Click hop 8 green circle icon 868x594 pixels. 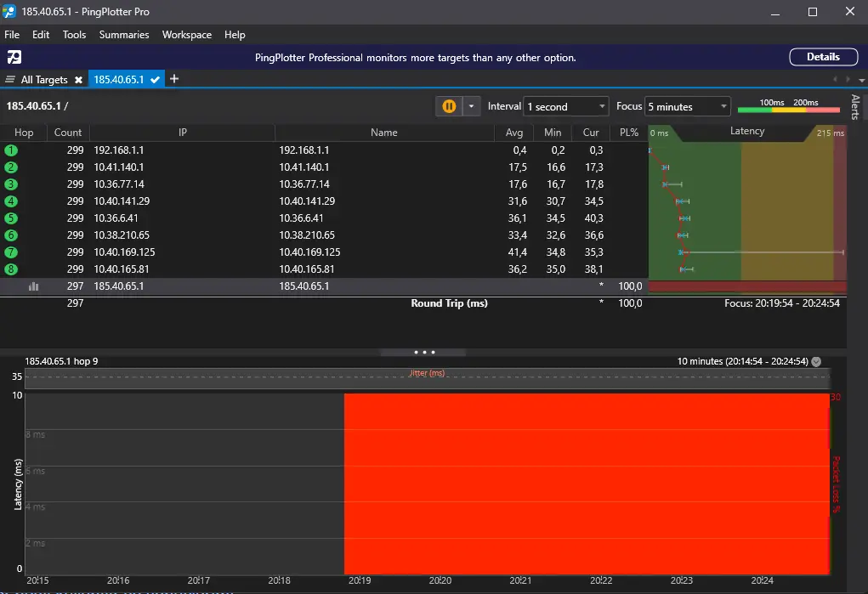coord(10,269)
